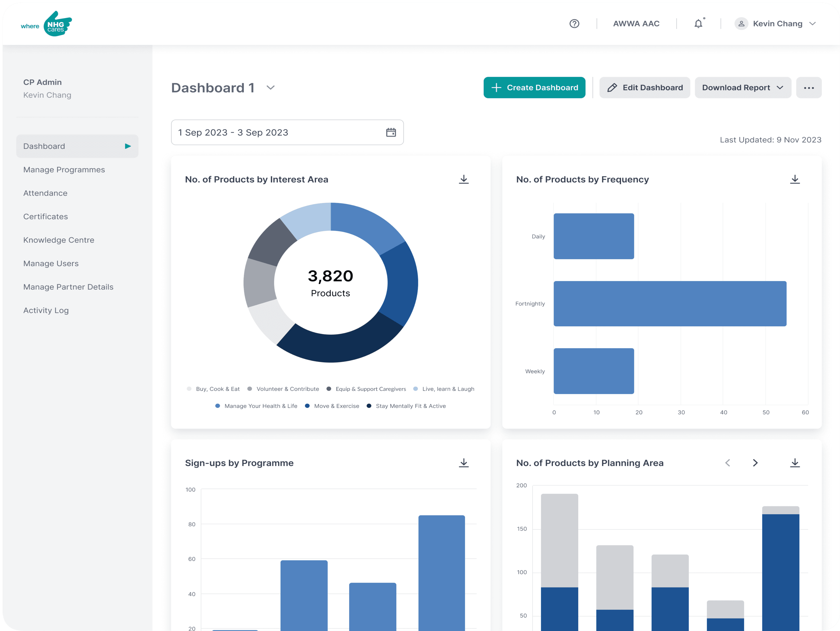
Task: Click the tallest bar in Sign-ups by Programme
Action: [x=441, y=573]
